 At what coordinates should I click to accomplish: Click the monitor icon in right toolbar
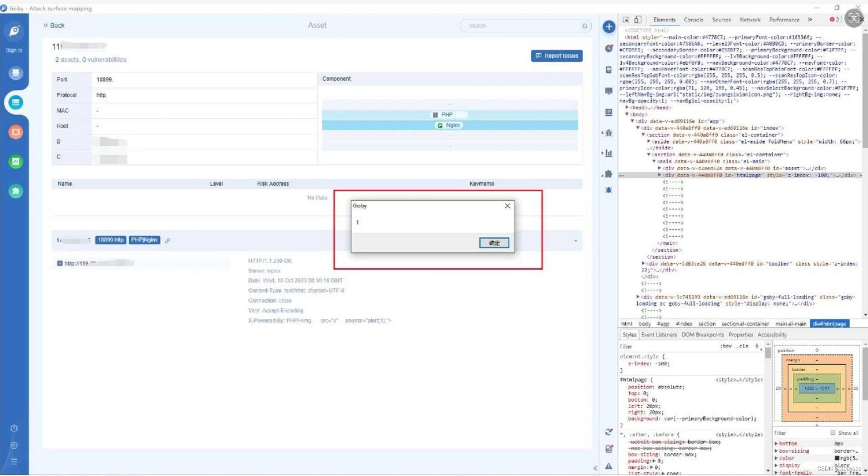coord(609,91)
